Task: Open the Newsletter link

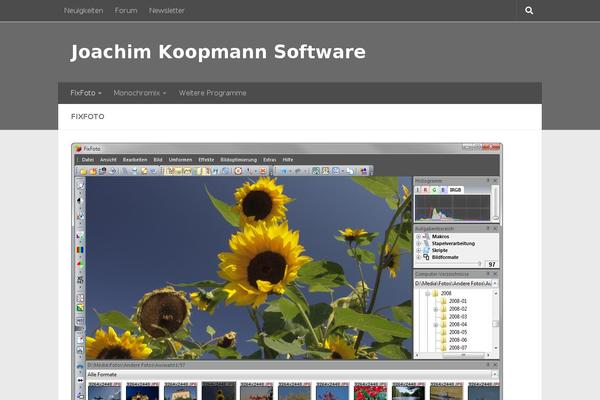Action: point(166,11)
